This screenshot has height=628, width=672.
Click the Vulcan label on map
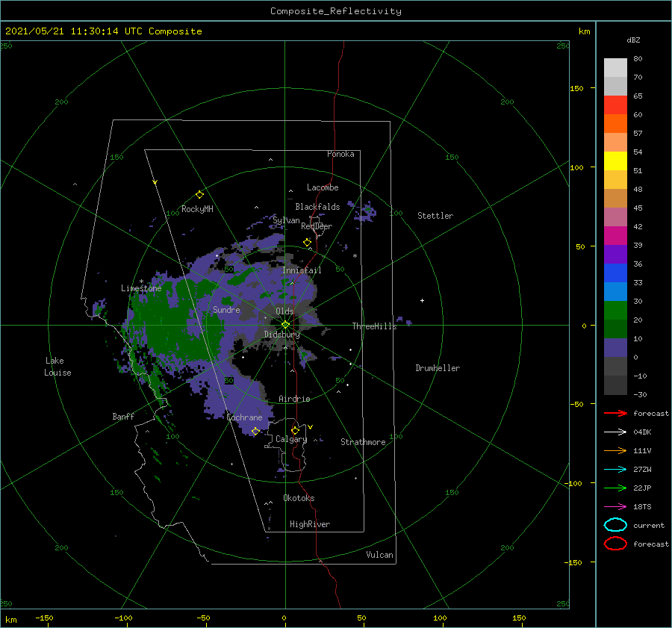click(379, 555)
